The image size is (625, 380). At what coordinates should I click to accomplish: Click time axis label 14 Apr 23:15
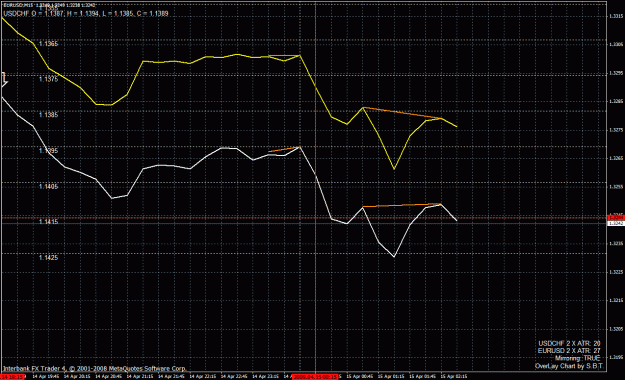[265, 376]
